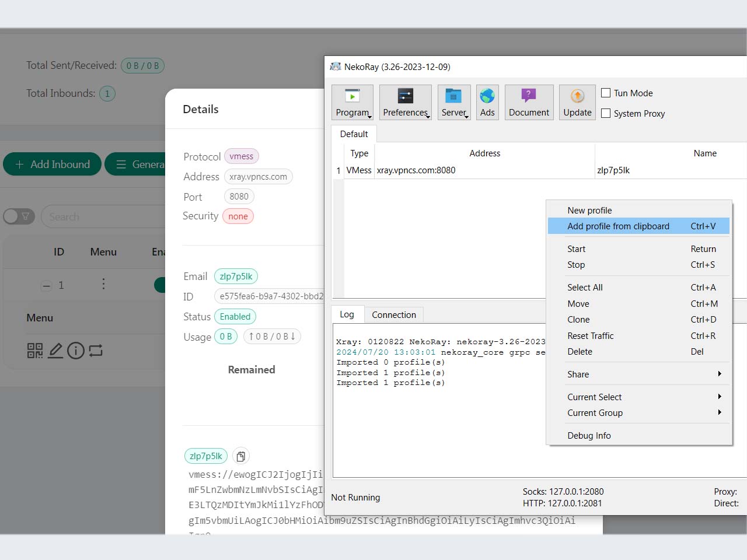Viewport: 747px width, 560px height.
Task: Collapse inbound row 1 with minus icon
Action: click(x=46, y=285)
